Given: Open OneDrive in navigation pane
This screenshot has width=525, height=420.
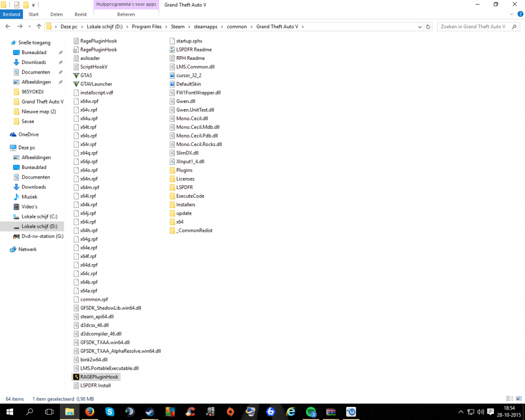Looking at the screenshot, I should pyautogui.click(x=25, y=134).
